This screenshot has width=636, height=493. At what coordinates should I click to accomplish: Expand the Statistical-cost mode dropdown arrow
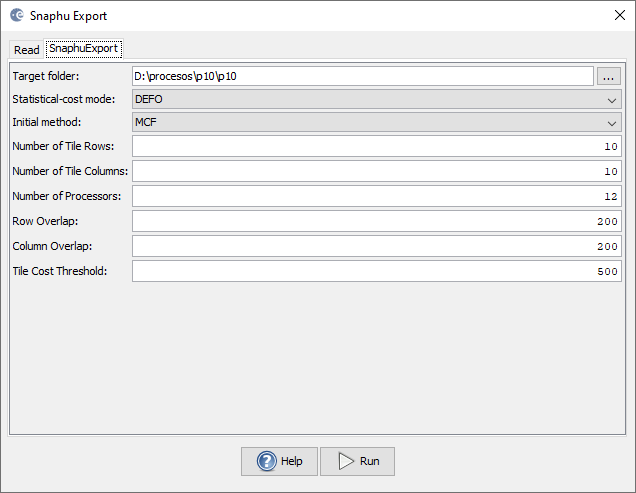[612, 100]
